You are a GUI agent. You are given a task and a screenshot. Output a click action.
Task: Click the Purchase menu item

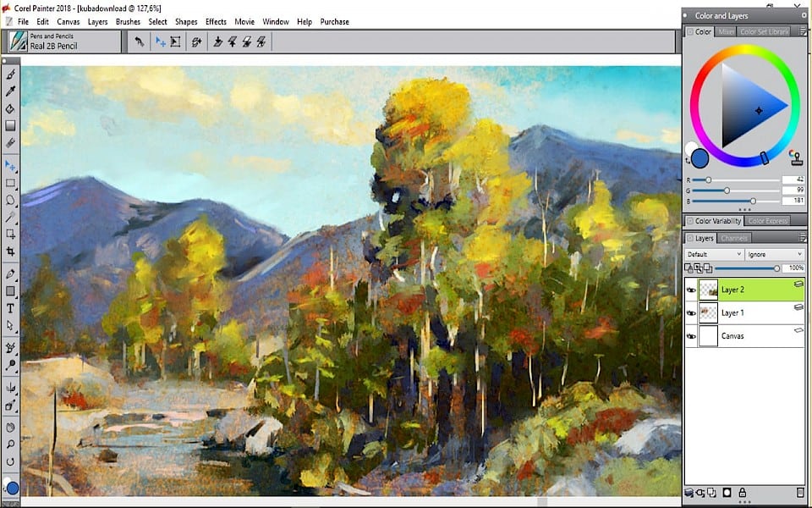(334, 22)
